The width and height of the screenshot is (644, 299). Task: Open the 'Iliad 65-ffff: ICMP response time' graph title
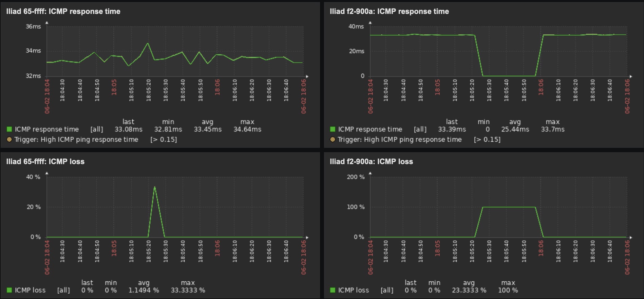point(63,12)
